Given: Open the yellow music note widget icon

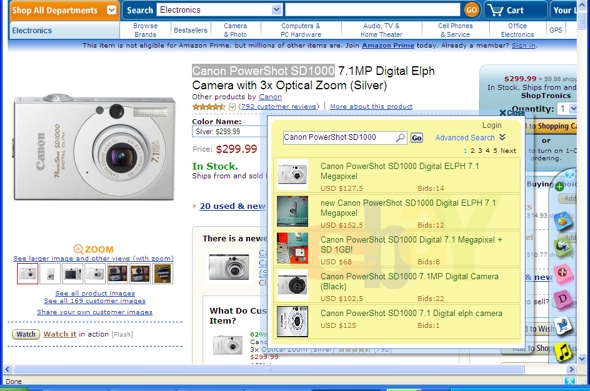Looking at the screenshot, I should click(563, 352).
